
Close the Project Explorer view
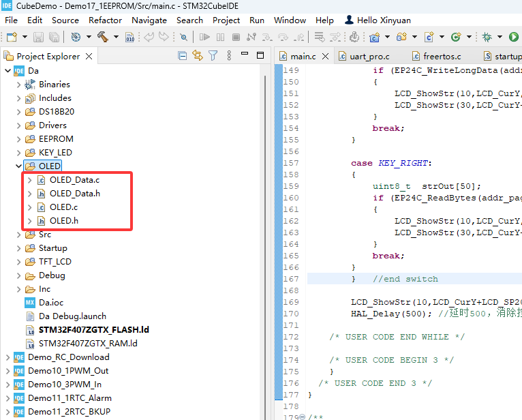click(x=89, y=57)
